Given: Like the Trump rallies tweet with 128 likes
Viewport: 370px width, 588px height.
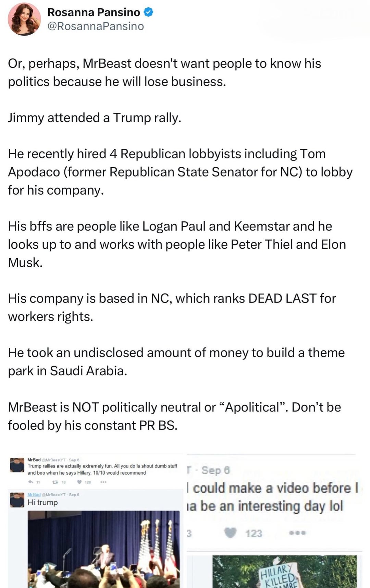Looking at the screenshot, I should coord(79,482).
